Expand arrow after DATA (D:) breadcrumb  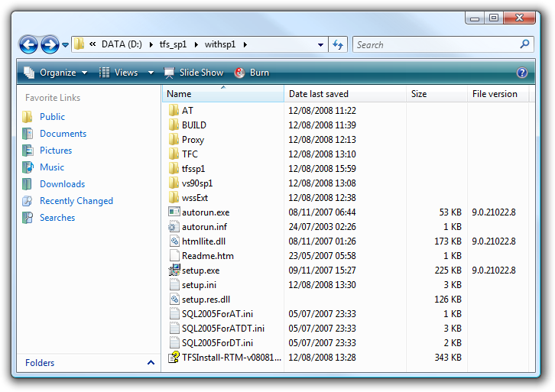point(151,44)
